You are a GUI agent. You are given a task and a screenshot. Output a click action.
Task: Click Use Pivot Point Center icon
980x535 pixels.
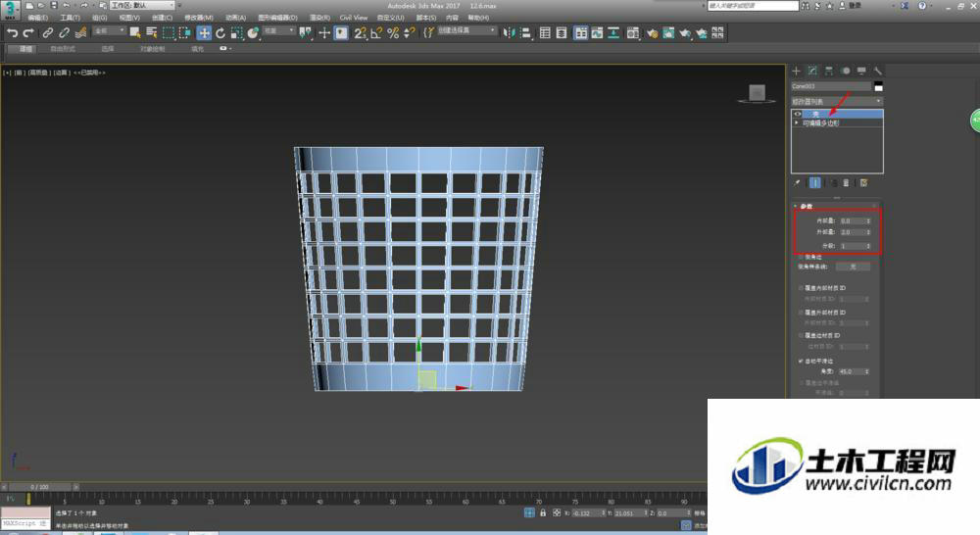(x=305, y=33)
